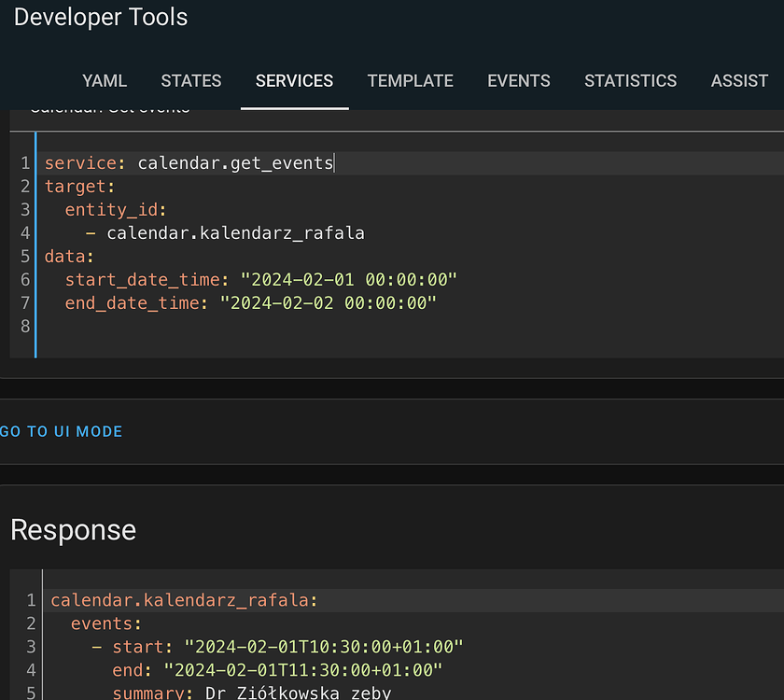Select the SERVICES tab
The image size is (784, 700).
click(294, 81)
